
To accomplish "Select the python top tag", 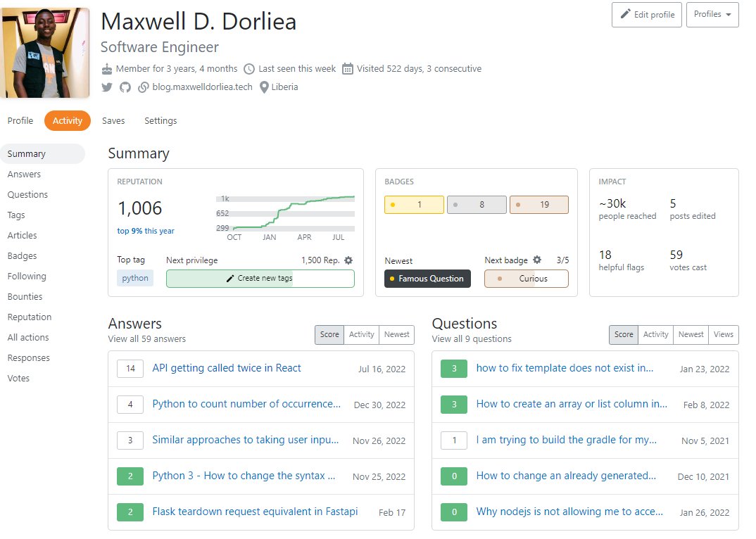I will coord(134,278).
